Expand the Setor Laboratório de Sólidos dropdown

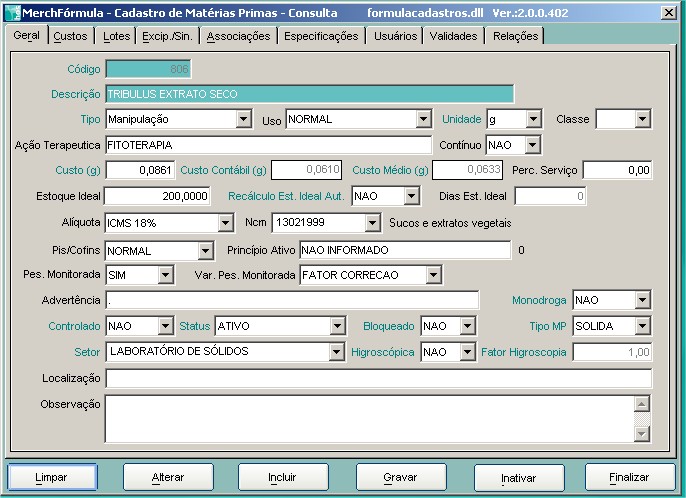coord(336,352)
